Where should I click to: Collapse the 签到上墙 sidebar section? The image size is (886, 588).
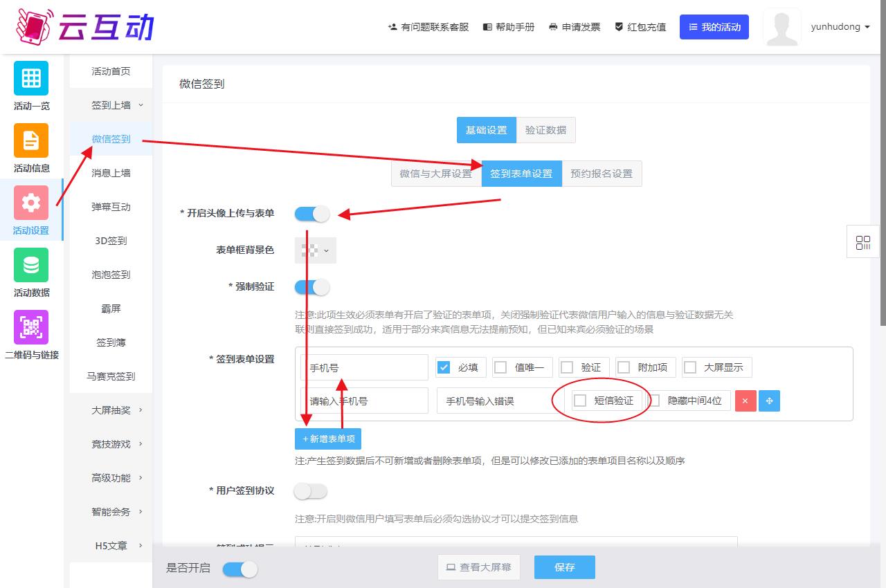tap(116, 105)
